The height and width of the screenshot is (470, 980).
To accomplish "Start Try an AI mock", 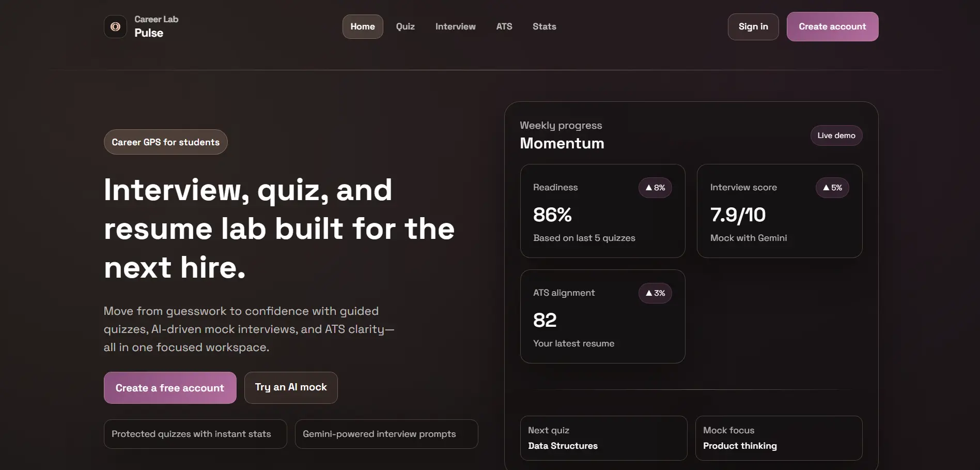I will 291,387.
